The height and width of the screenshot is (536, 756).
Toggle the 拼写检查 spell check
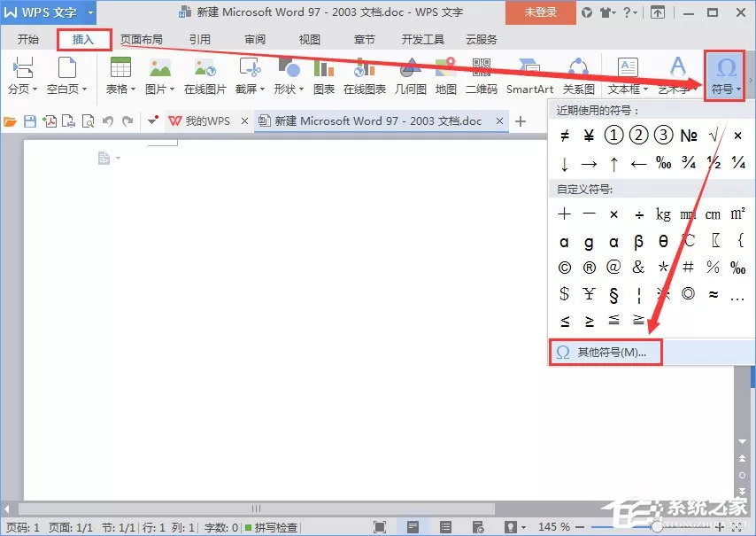click(272, 527)
